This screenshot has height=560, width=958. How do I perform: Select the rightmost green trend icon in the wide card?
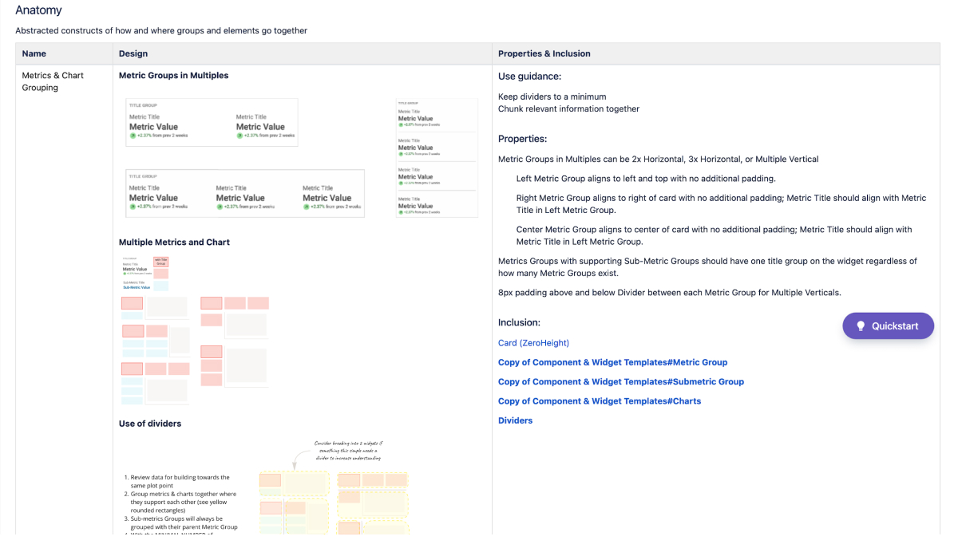click(x=306, y=207)
